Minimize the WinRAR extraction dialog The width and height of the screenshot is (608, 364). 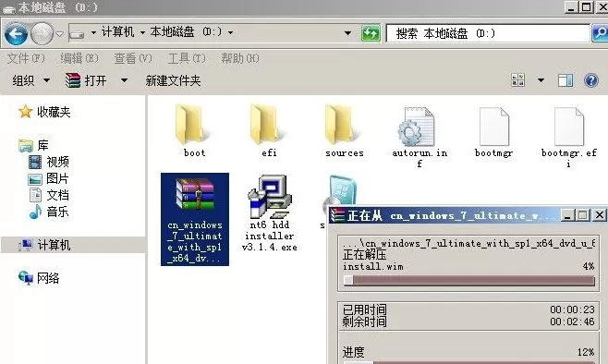(567, 215)
